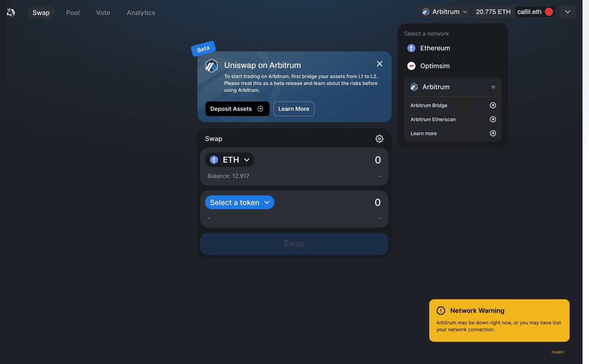589x364 pixels.
Task: Click arrow icon next to Learn more
Action: point(493,133)
